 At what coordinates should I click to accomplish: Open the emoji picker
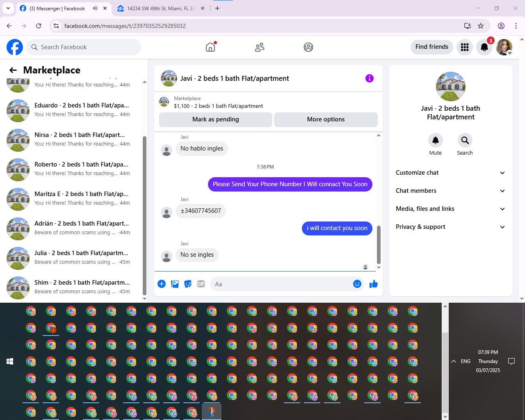tap(357, 284)
